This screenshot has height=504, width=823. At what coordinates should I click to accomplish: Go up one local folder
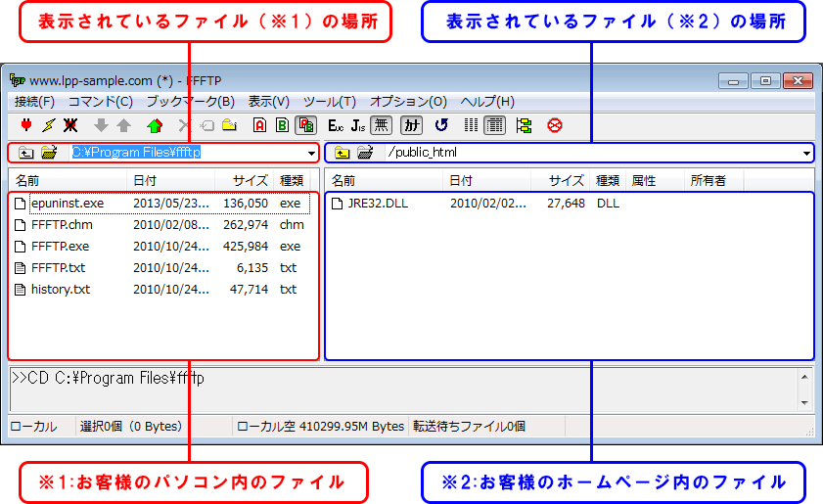click(x=25, y=153)
